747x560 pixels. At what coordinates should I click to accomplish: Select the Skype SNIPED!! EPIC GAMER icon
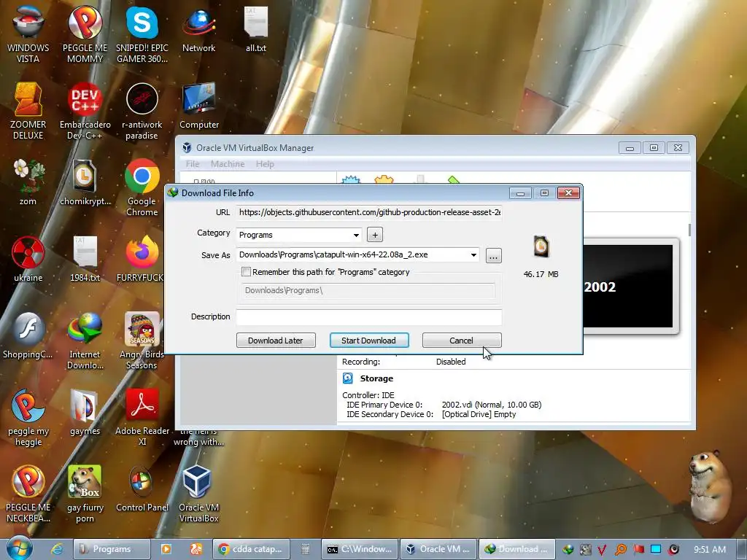(x=142, y=34)
